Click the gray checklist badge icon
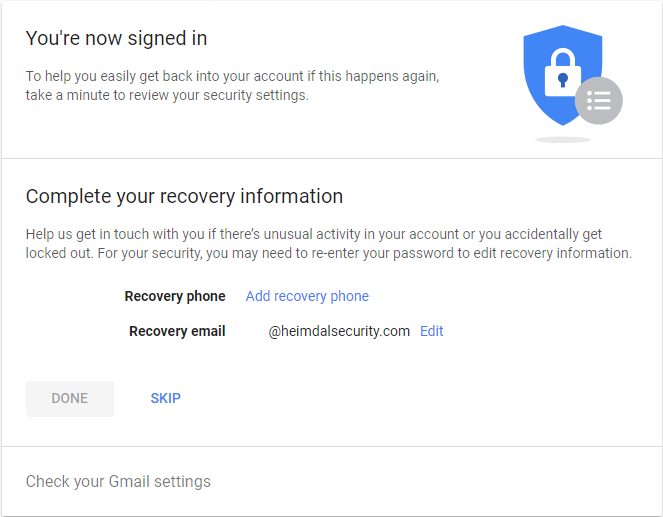The image size is (663, 517). click(599, 101)
